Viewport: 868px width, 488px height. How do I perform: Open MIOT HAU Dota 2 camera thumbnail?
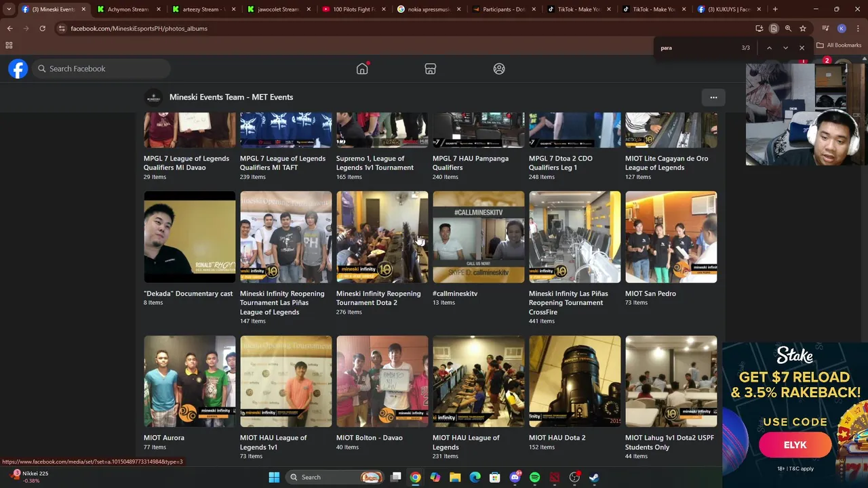575,381
